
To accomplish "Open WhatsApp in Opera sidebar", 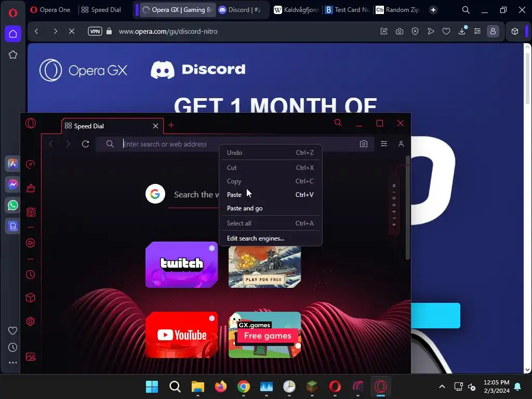I will (x=13, y=205).
